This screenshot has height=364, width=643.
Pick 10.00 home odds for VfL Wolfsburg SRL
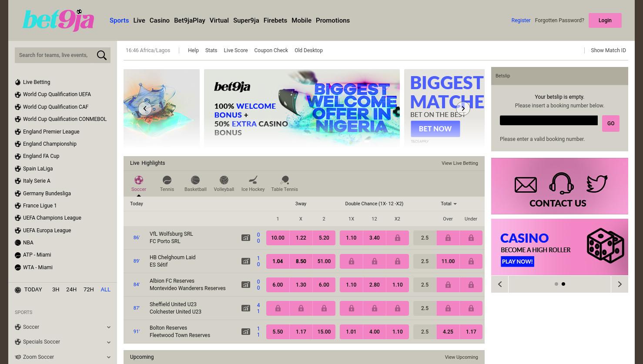pos(278,238)
